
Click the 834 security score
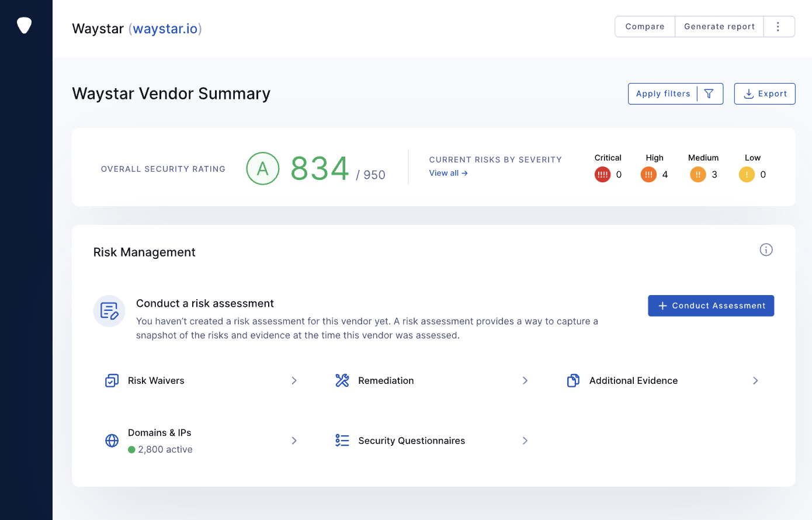tap(320, 169)
